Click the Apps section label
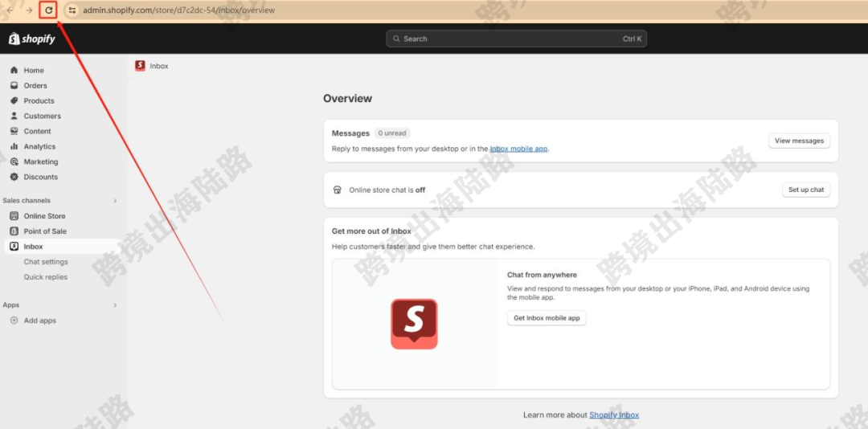Screen dimensions: 868x429 (11, 305)
